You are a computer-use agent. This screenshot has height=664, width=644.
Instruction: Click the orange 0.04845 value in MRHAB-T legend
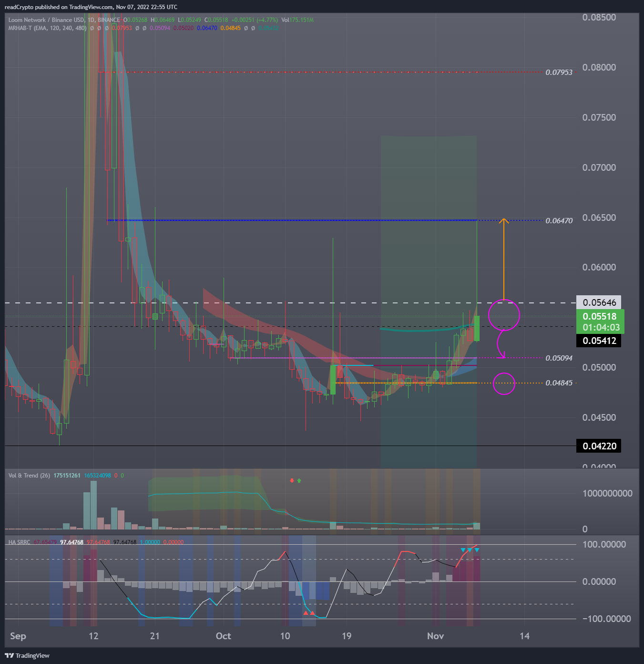pos(230,28)
